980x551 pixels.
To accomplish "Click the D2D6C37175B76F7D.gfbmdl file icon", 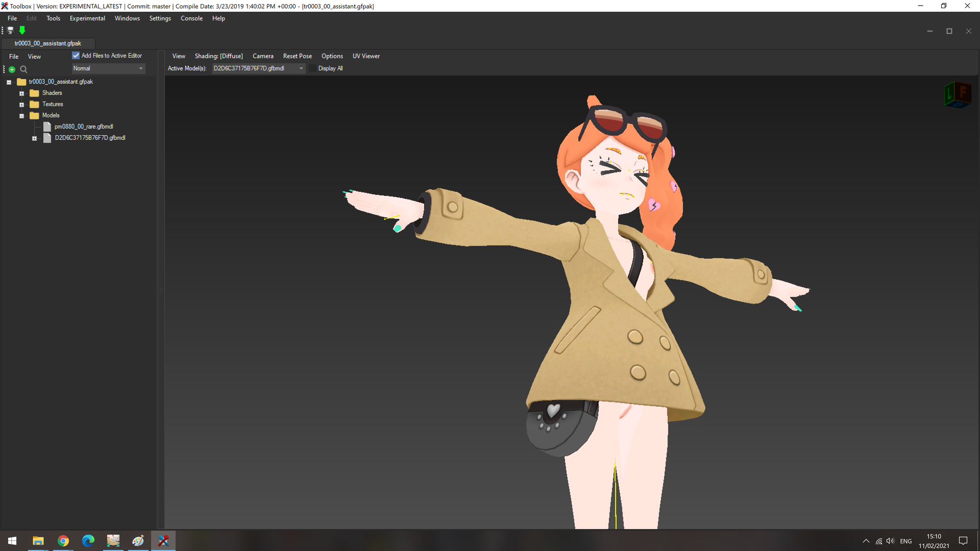I will (x=47, y=138).
